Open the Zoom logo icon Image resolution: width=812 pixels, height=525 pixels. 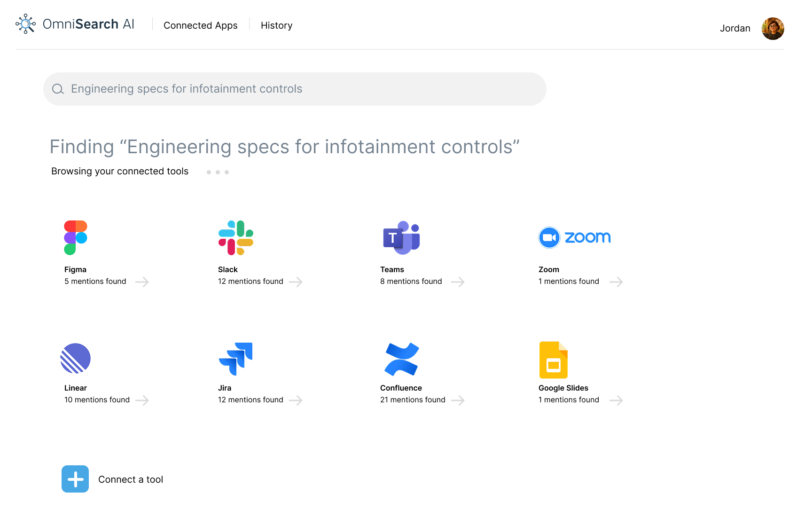[x=574, y=237]
